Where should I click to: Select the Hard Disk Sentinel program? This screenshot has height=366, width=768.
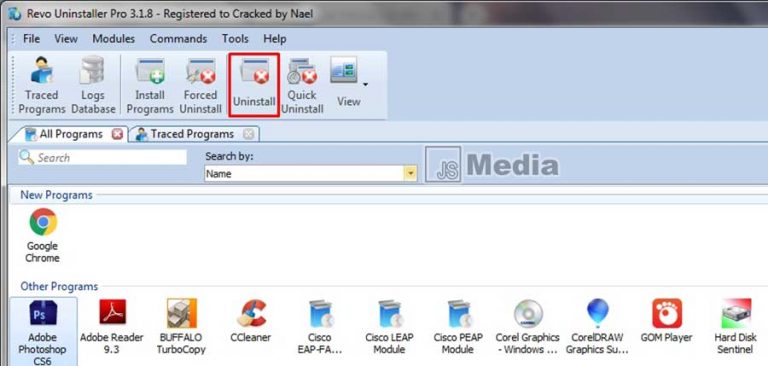[x=735, y=326]
